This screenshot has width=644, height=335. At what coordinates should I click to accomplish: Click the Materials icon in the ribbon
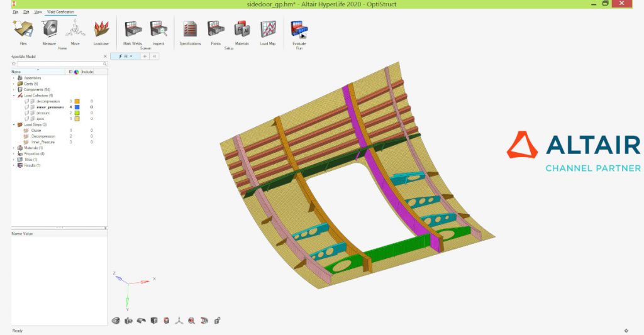coord(242,30)
